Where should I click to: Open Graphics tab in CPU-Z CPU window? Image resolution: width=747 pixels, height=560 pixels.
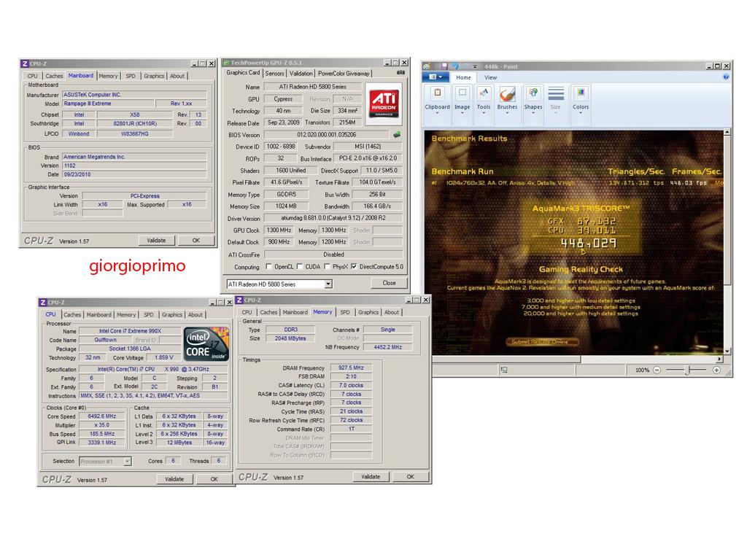pos(172,315)
